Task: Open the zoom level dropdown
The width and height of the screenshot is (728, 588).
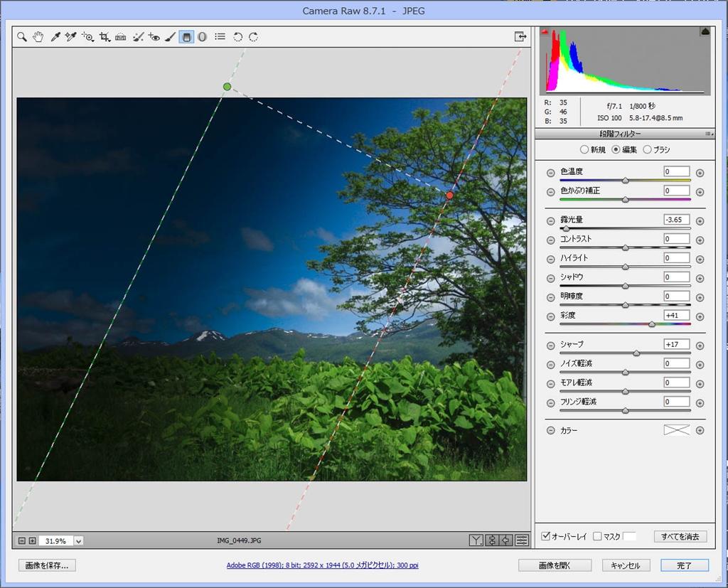Action: (78, 541)
